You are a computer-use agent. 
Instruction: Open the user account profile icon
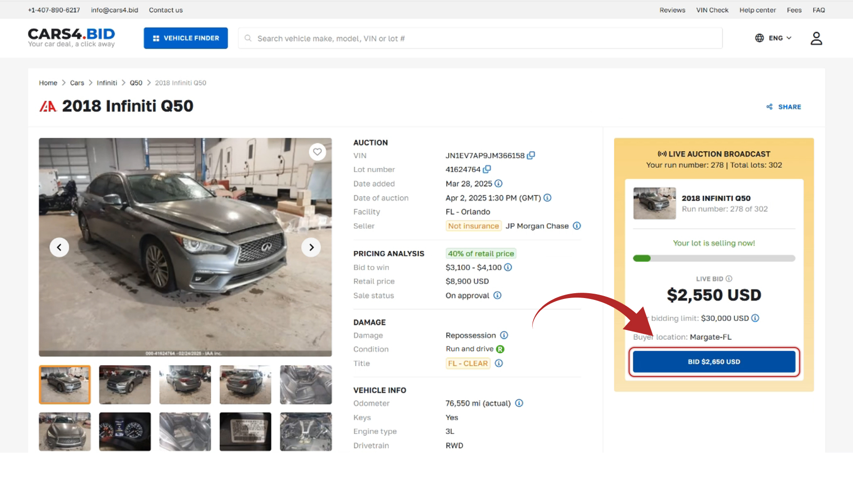coord(816,38)
